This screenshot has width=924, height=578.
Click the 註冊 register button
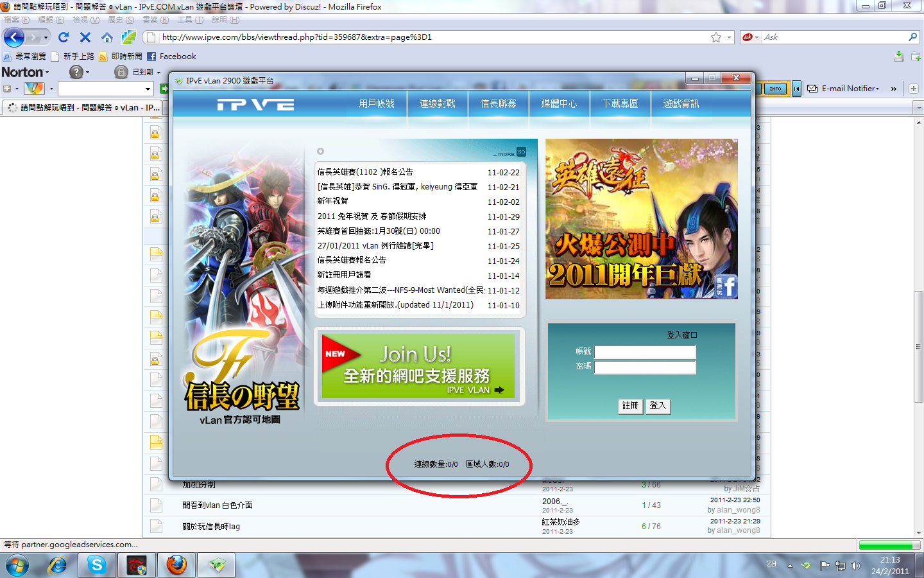click(x=631, y=406)
